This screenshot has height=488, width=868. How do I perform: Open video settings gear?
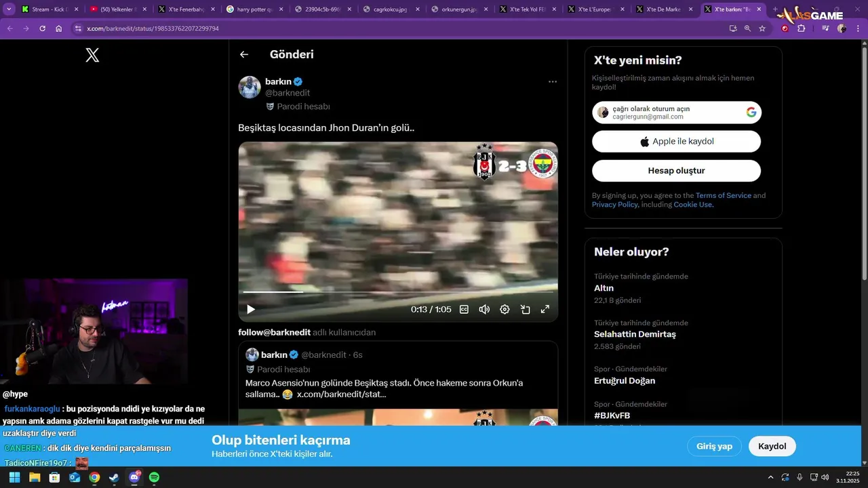pyautogui.click(x=505, y=309)
